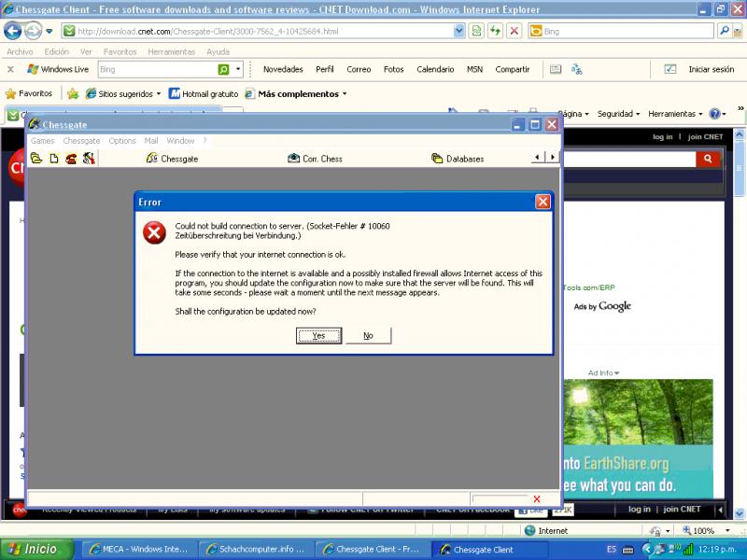Open the recent pages dropdown arrow
The height and width of the screenshot is (560, 747).
(49, 32)
